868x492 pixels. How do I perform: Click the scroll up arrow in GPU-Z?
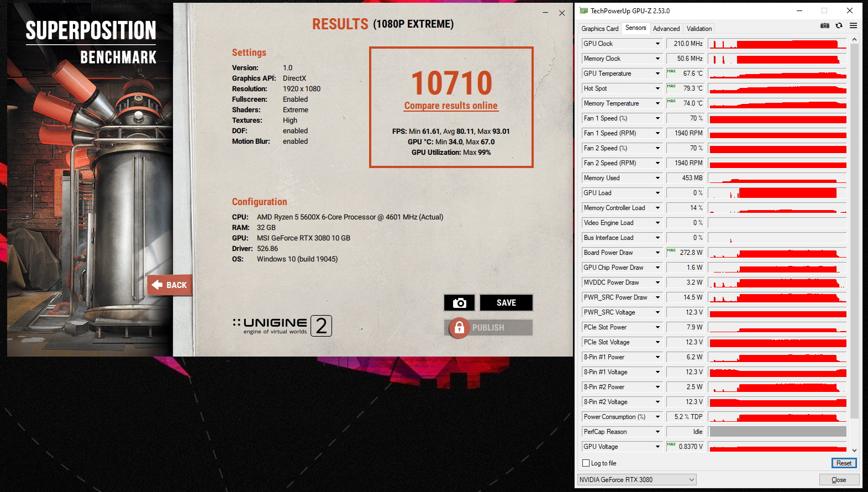coord(854,40)
